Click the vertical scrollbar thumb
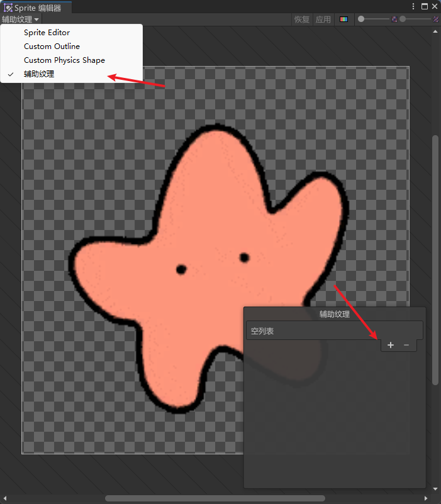The height and width of the screenshot is (504, 441). tap(435, 260)
